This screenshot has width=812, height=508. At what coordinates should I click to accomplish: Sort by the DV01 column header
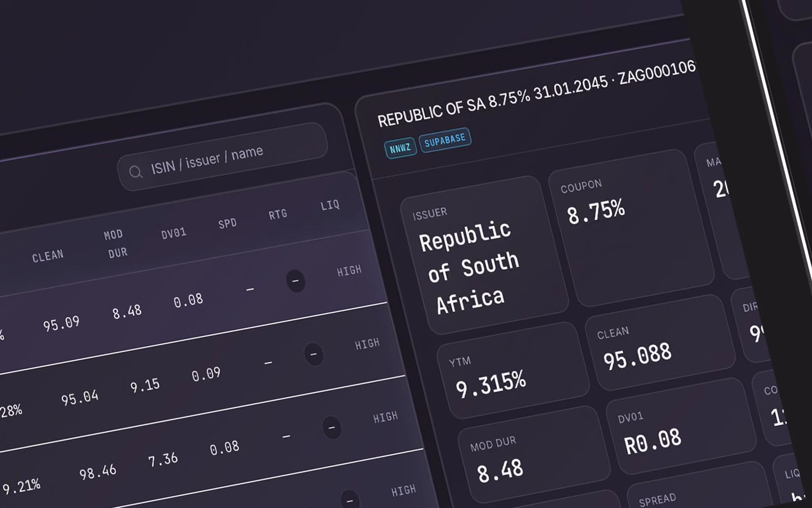pyautogui.click(x=174, y=233)
